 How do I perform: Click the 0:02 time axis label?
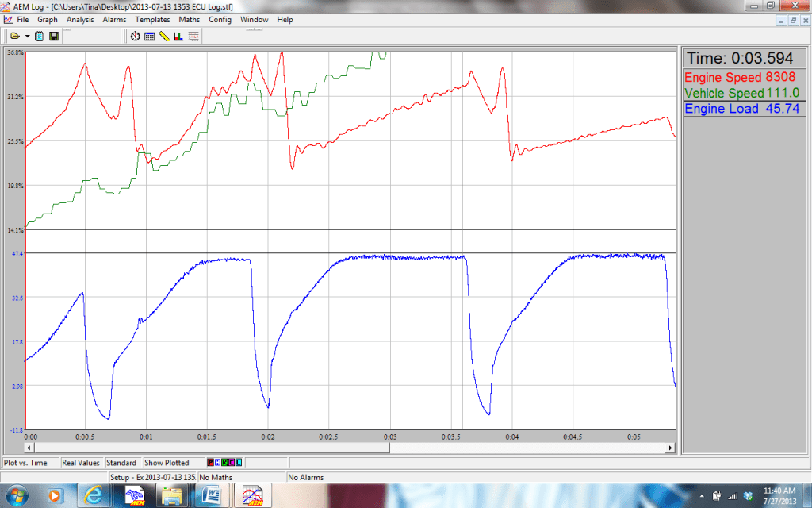[x=268, y=437]
